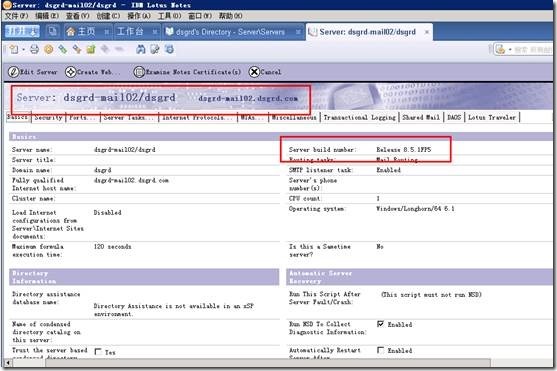Close the dsgrd's Directory tab
The height and width of the screenshot is (371, 557).
298,32
